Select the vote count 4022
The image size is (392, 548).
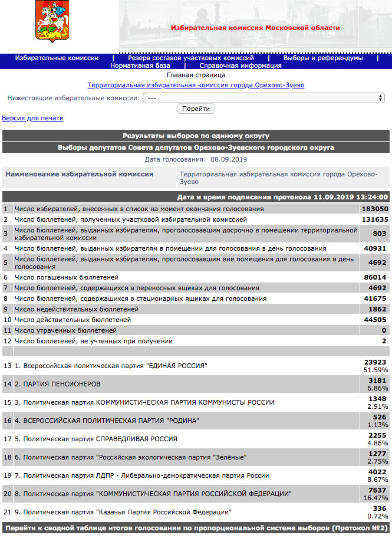point(377,472)
